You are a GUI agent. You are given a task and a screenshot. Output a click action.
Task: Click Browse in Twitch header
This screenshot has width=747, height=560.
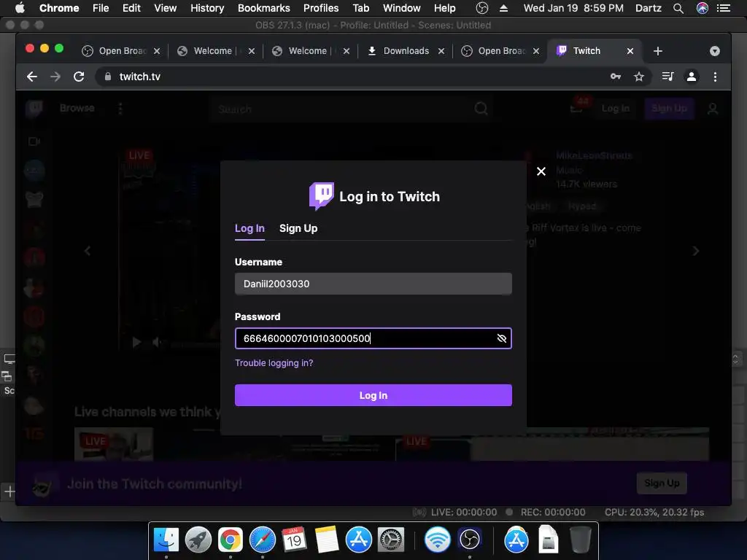pyautogui.click(x=77, y=108)
